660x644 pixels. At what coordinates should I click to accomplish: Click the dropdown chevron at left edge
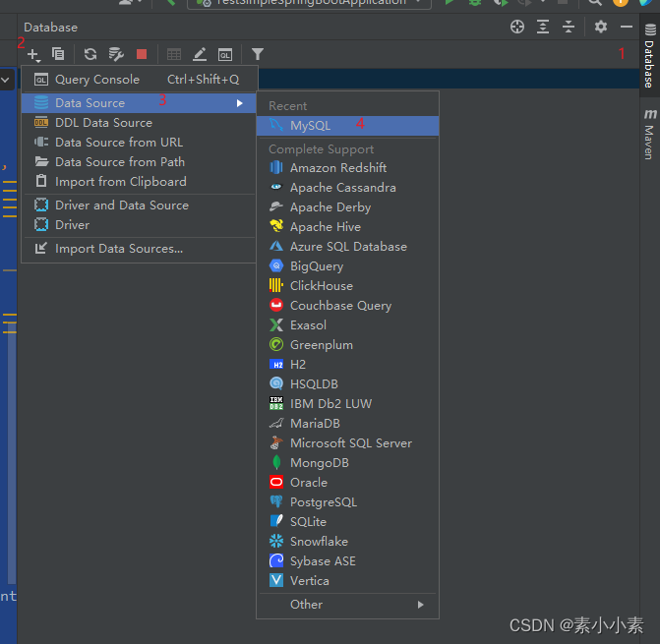coord(6,80)
